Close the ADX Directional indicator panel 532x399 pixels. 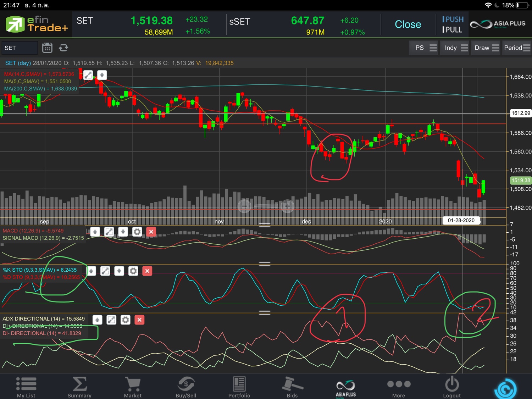click(x=139, y=320)
